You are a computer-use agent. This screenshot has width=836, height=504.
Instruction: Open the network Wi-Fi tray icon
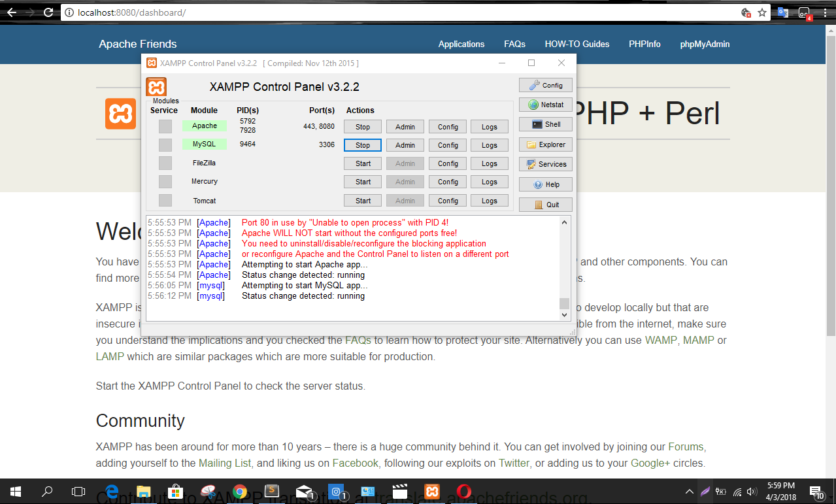point(737,492)
